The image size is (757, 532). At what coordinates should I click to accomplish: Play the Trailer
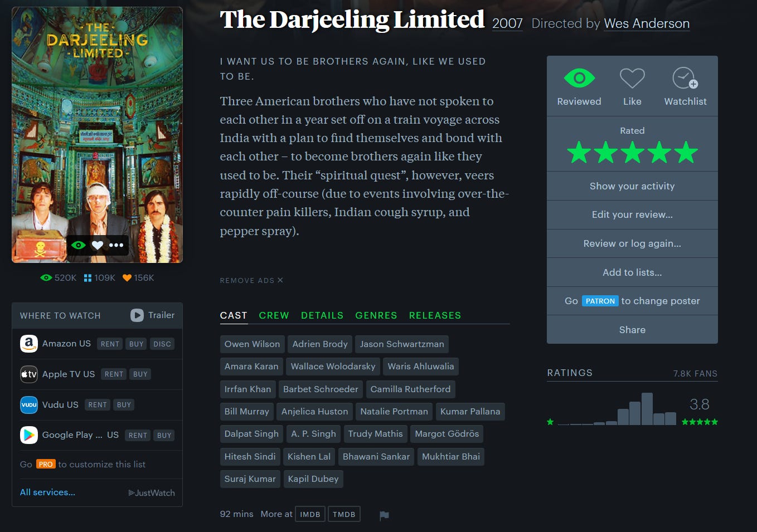tap(153, 315)
